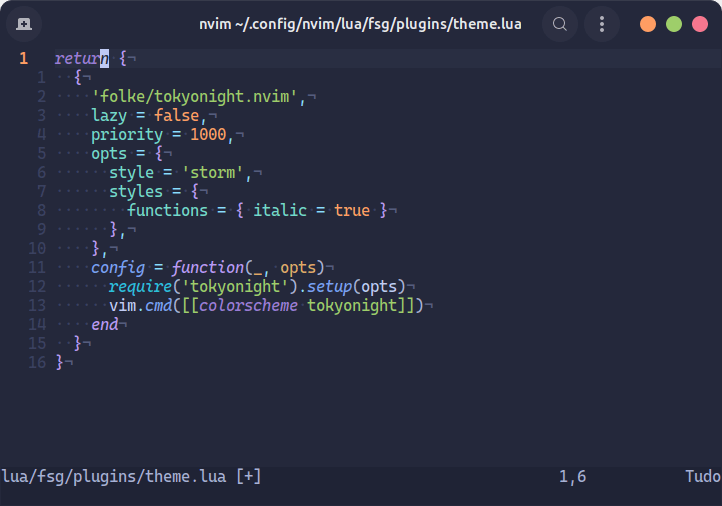Image resolution: width=722 pixels, height=506 pixels.
Task: Click relative line number 12 in the gutter
Action: [x=37, y=287]
